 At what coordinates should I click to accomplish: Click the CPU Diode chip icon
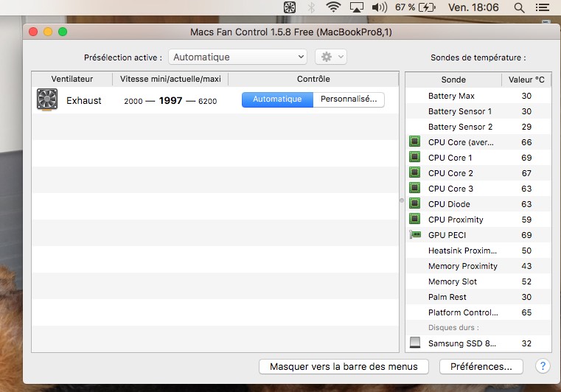pyautogui.click(x=414, y=203)
